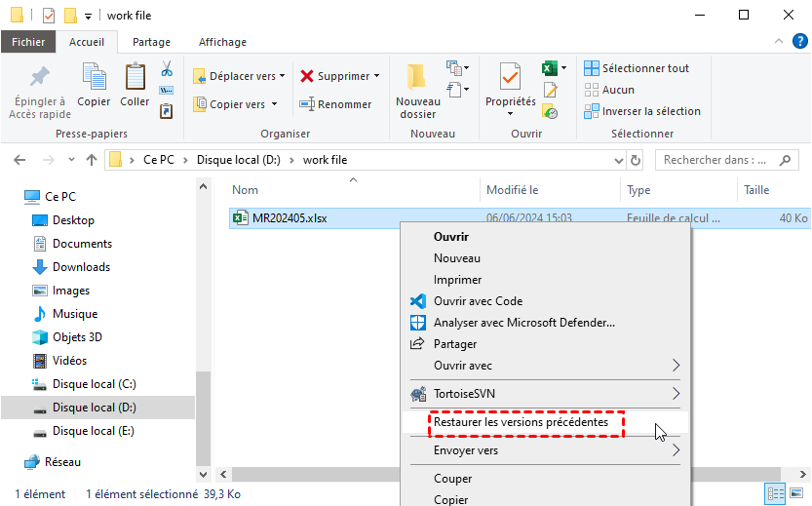
Task: Click the Propriétés checkmark icon
Action: pyautogui.click(x=510, y=77)
